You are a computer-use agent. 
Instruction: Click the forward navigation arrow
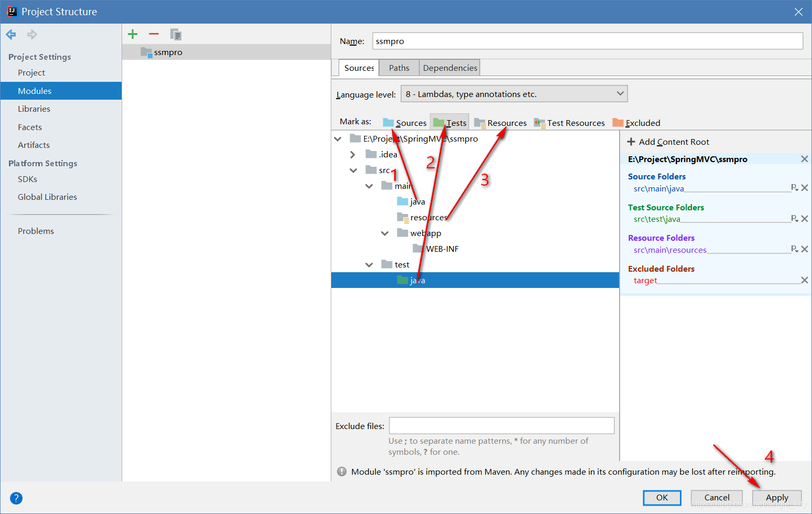coord(32,35)
